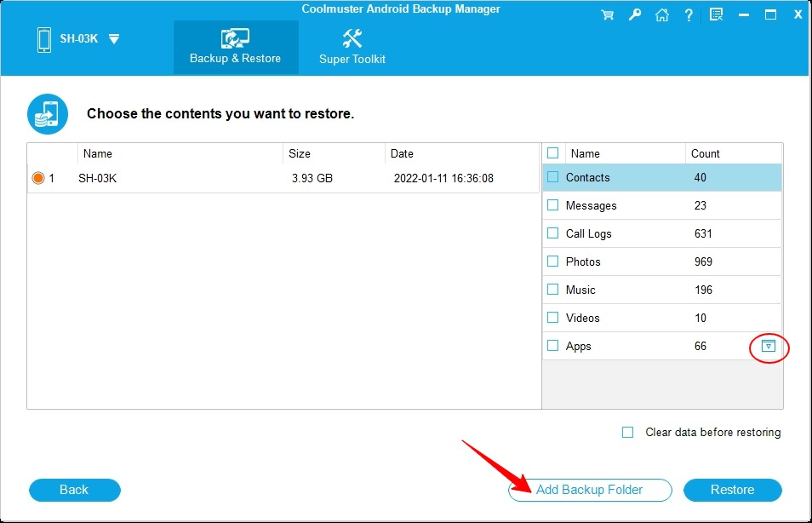Click the Call Logs count 631
Screen dimensions: 812x523
tap(703, 233)
